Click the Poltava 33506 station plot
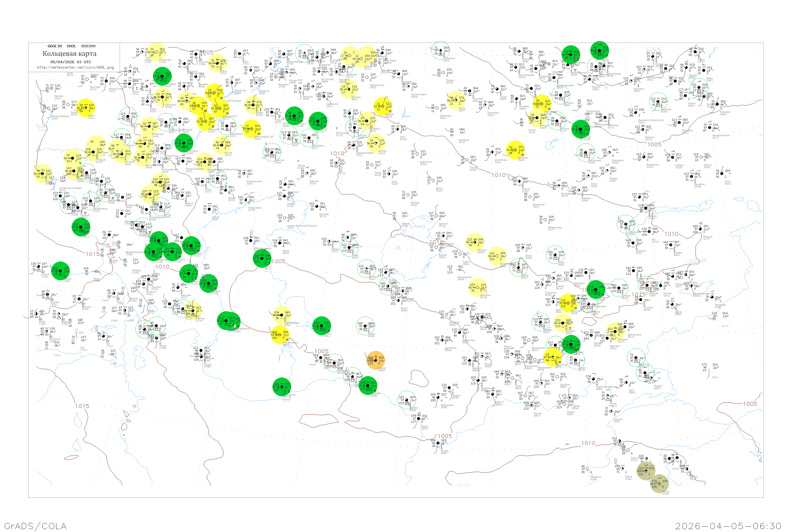The image size is (798, 532). pos(52,88)
